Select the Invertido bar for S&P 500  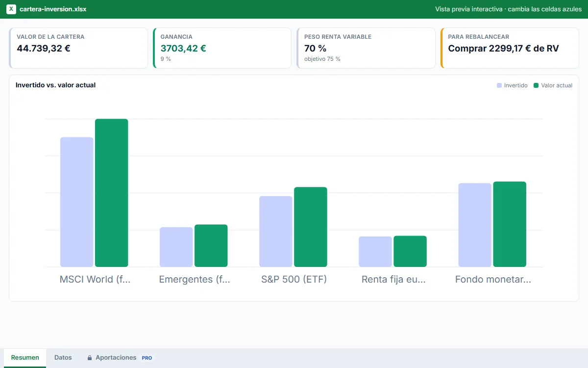click(276, 232)
